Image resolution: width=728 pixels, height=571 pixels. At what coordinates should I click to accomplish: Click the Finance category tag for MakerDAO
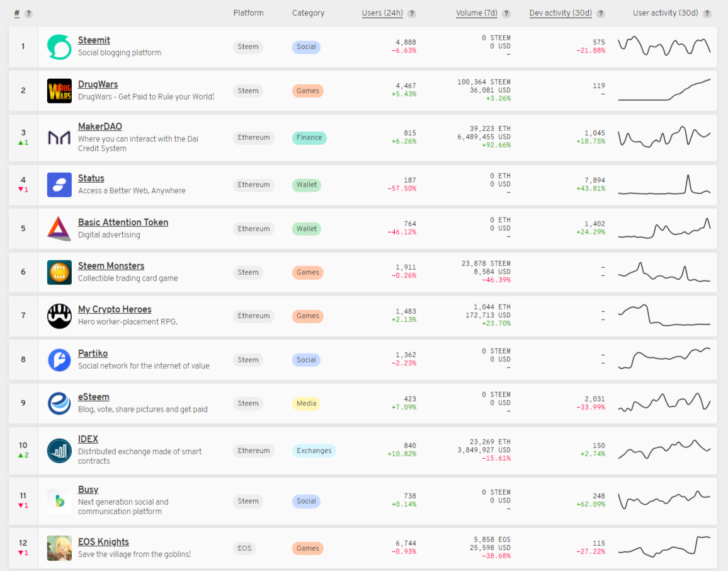coord(309,138)
